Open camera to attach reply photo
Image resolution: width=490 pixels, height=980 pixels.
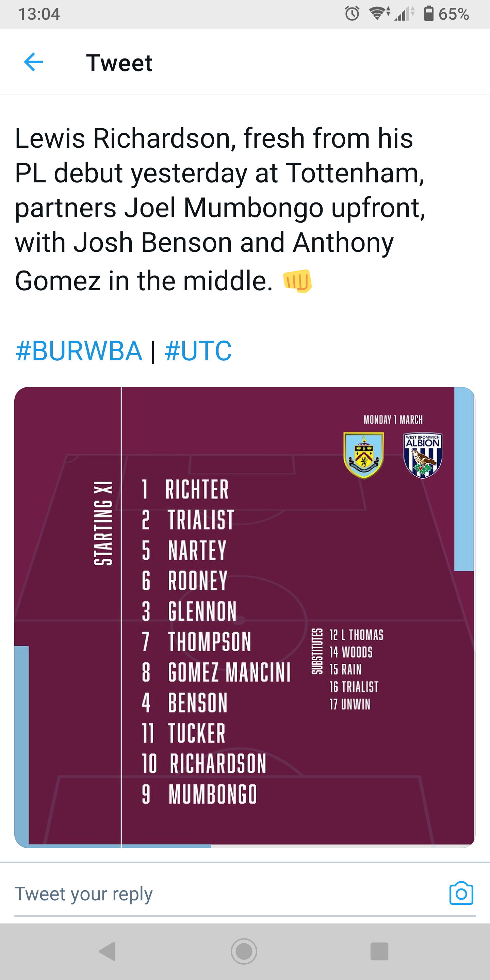coord(461,893)
